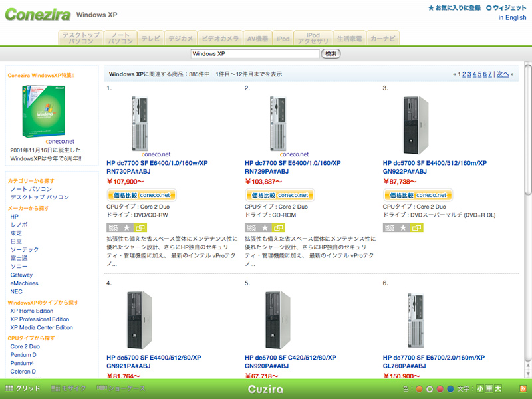
Task: Click the RSS feed icon in the bottom bar
Action: [x=523, y=389]
